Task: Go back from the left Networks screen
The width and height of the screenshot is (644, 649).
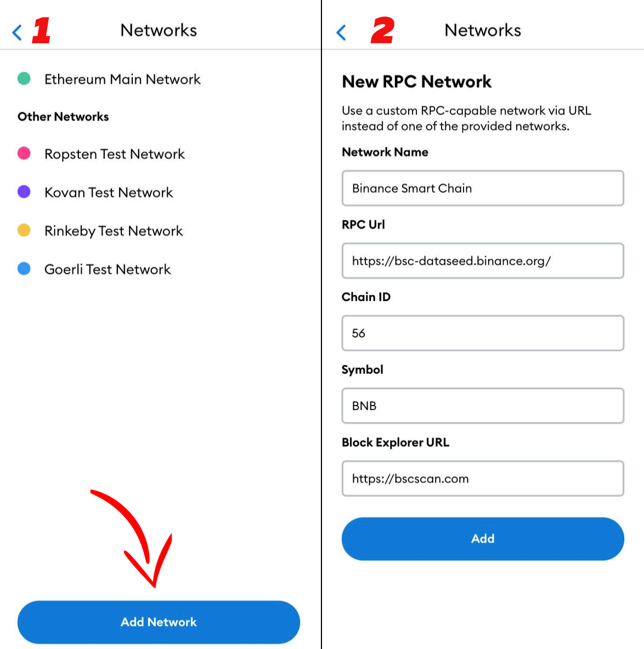Action: point(17,32)
